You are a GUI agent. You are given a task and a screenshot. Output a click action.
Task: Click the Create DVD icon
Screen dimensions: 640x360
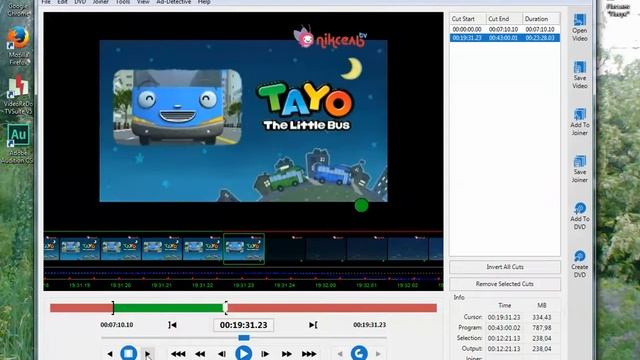[580, 256]
